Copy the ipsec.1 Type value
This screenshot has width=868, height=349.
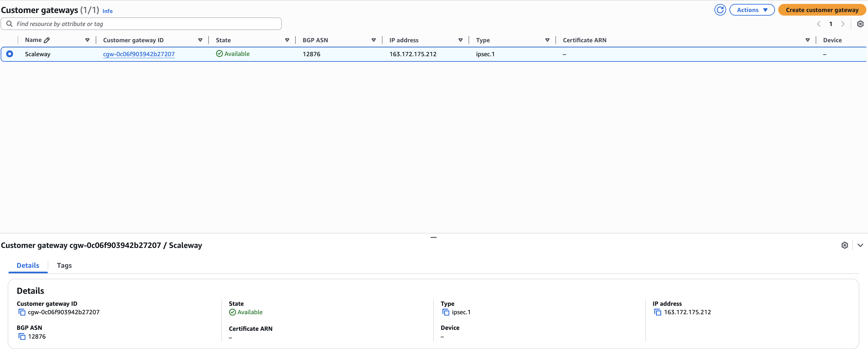(x=445, y=312)
